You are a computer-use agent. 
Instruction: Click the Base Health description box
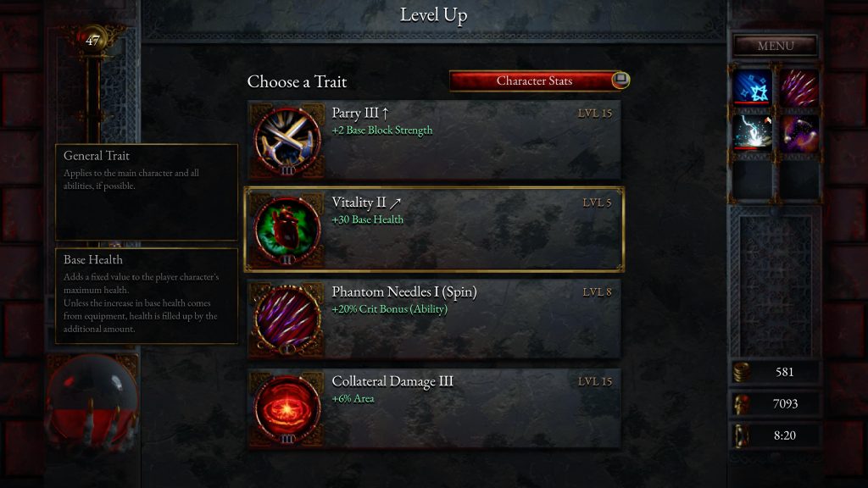tap(147, 296)
